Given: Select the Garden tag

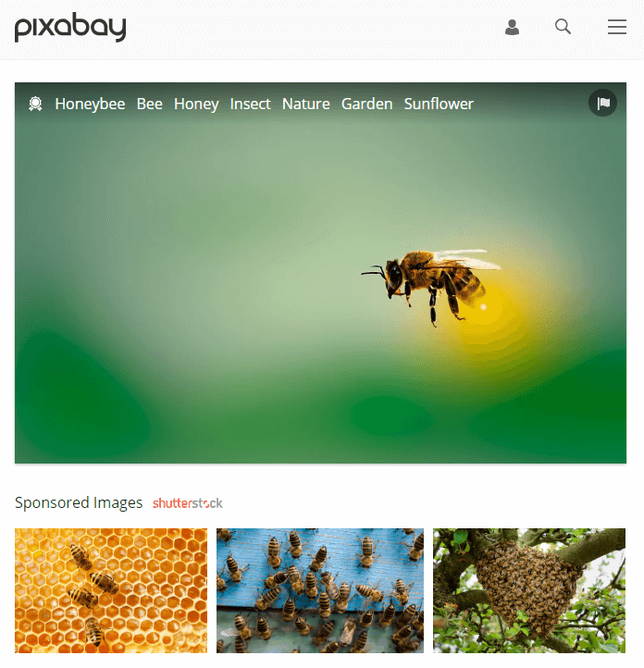Looking at the screenshot, I should (x=366, y=104).
